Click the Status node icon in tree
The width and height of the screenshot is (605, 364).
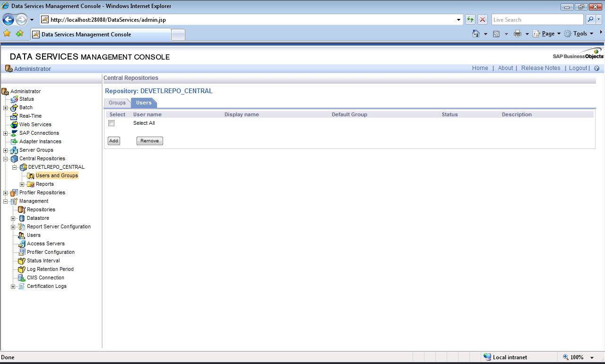(14, 99)
